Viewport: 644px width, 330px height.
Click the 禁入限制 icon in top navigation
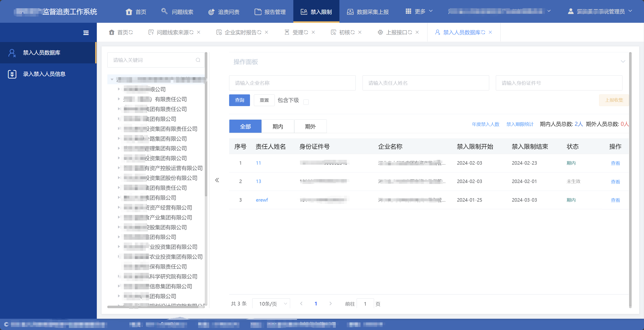tap(304, 12)
